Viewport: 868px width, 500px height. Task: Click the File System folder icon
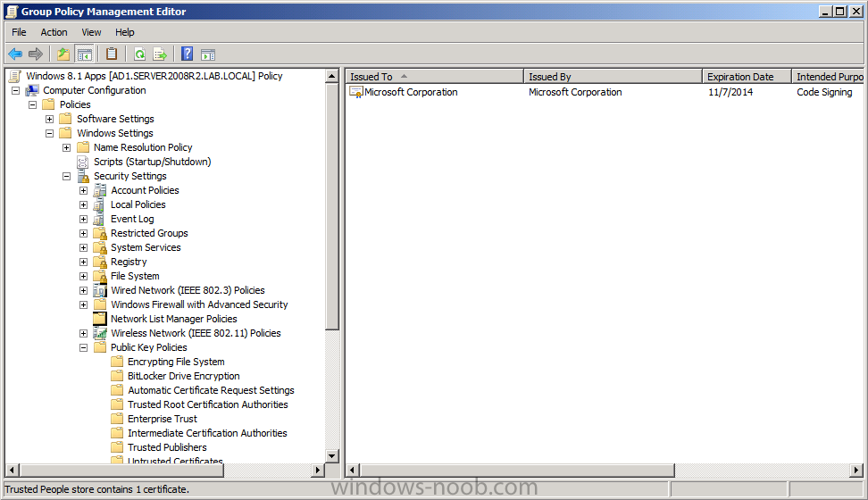[x=100, y=276]
